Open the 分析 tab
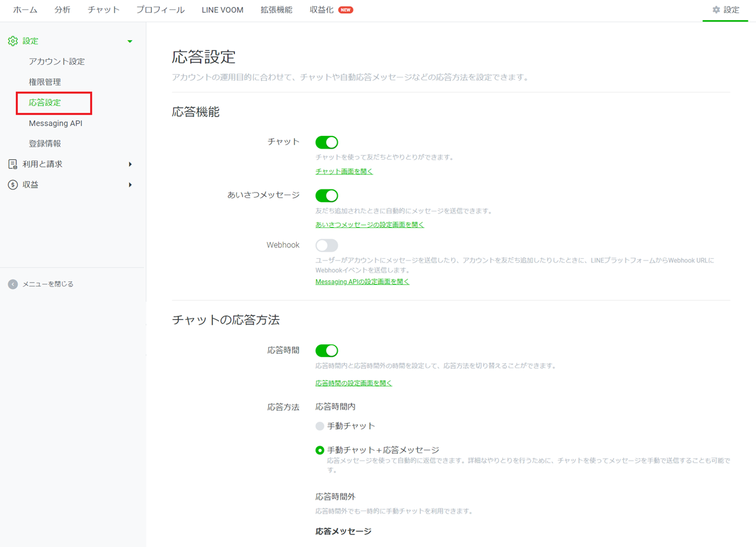The width and height of the screenshot is (756, 547). point(62,10)
